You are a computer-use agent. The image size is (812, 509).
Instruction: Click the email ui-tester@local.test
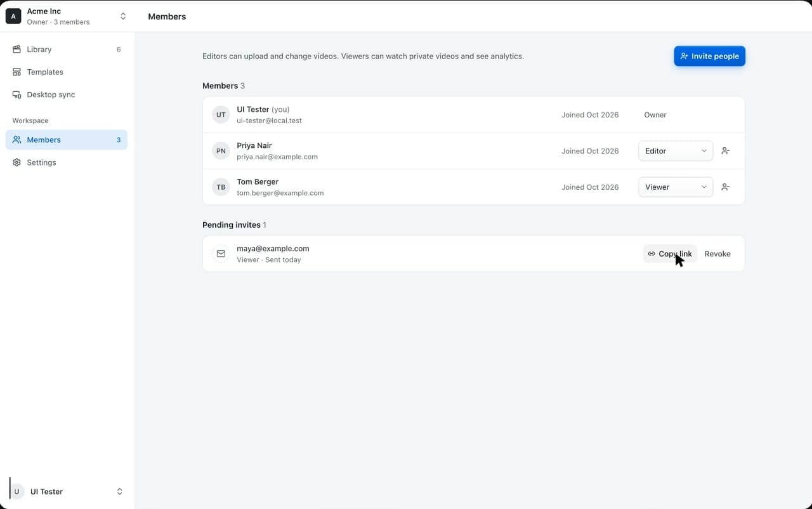269,121
